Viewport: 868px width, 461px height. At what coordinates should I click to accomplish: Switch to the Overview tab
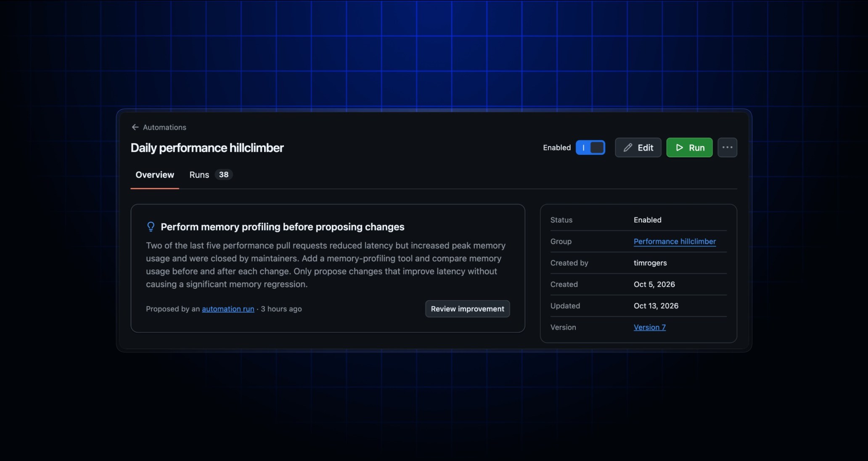tap(155, 175)
